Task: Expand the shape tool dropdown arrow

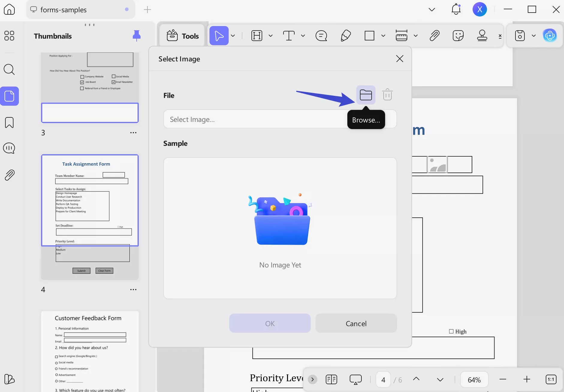Action: click(383, 36)
